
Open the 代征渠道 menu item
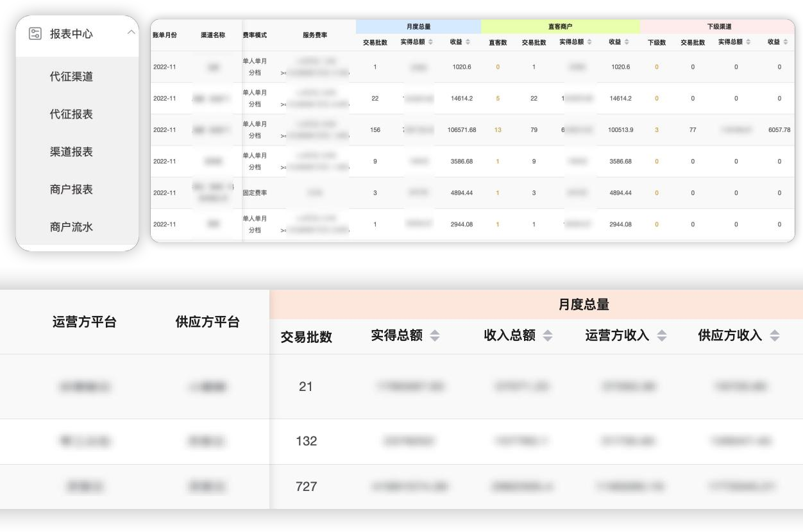pyautogui.click(x=71, y=76)
